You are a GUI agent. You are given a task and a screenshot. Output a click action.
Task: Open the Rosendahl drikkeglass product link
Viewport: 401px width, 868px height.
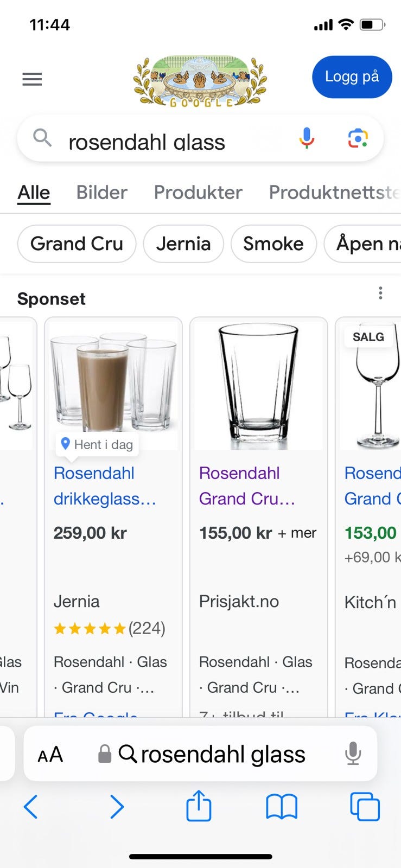pyautogui.click(x=104, y=486)
